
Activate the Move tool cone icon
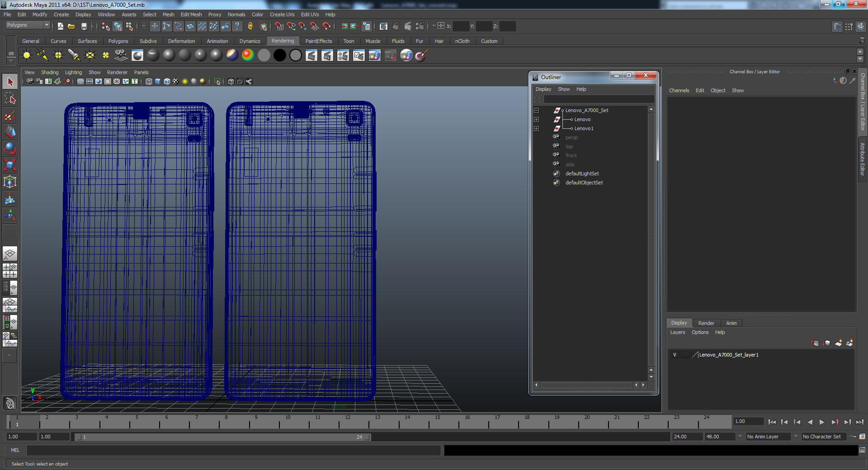(10, 132)
